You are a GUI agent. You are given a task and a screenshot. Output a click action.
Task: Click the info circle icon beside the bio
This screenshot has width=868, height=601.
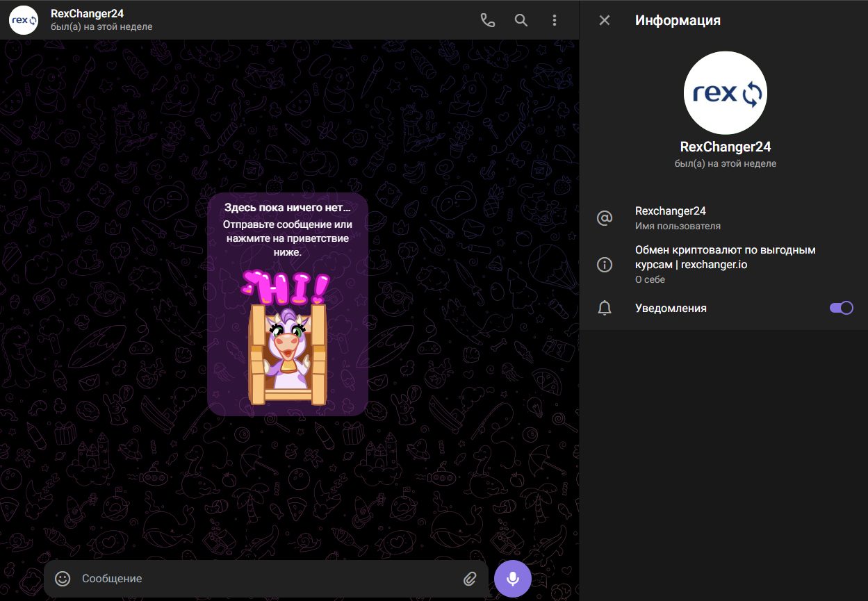point(605,265)
